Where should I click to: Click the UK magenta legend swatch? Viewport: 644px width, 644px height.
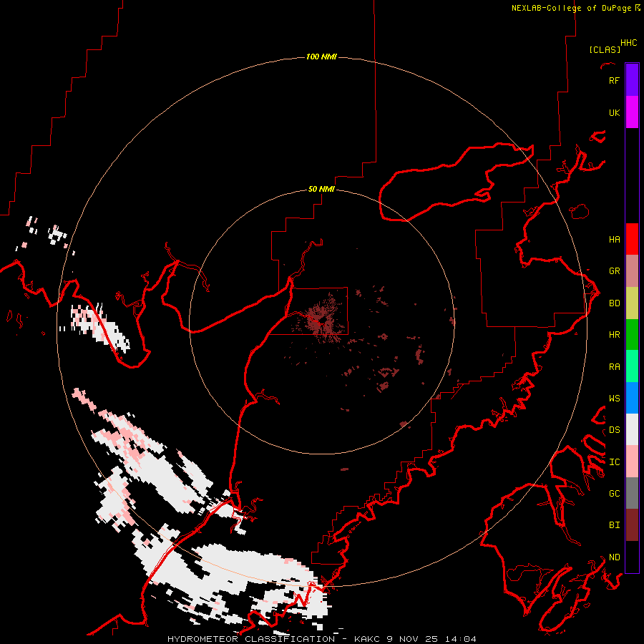(x=632, y=112)
